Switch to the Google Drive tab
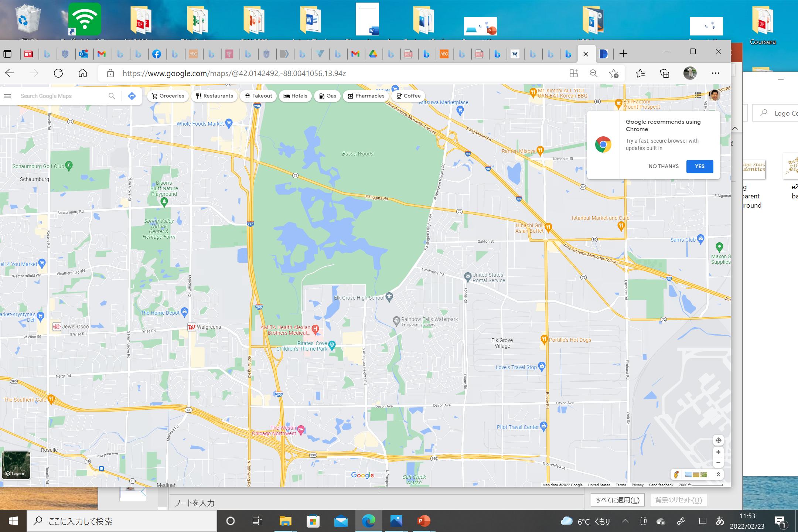This screenshot has height=532, width=798. (x=373, y=54)
